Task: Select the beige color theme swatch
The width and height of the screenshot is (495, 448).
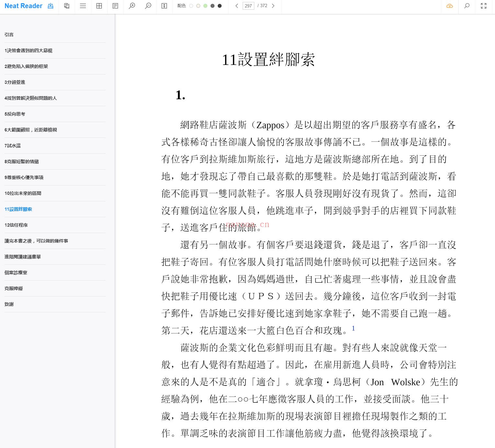Action: click(198, 6)
